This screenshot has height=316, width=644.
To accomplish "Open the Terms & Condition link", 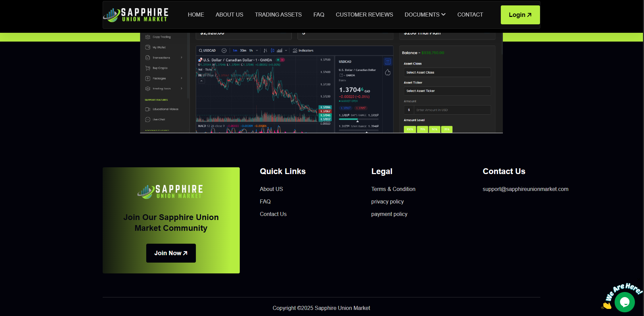I will click(x=393, y=189).
